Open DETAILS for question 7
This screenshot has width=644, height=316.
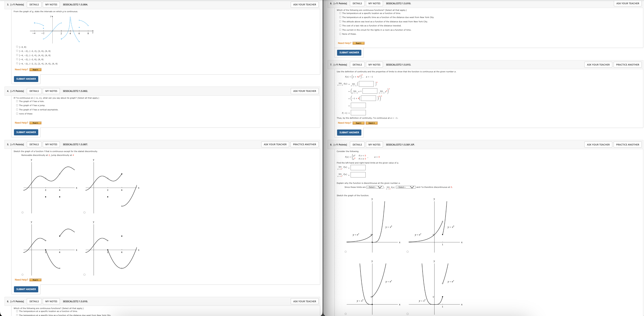click(x=357, y=65)
